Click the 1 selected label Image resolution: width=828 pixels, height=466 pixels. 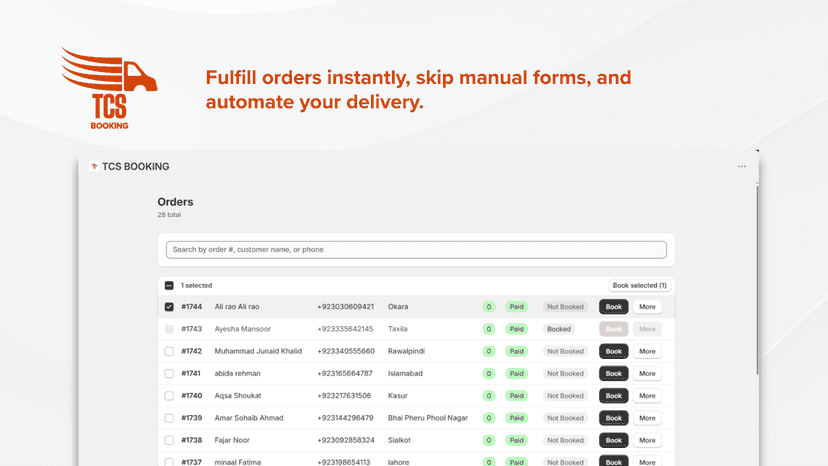[196, 286]
